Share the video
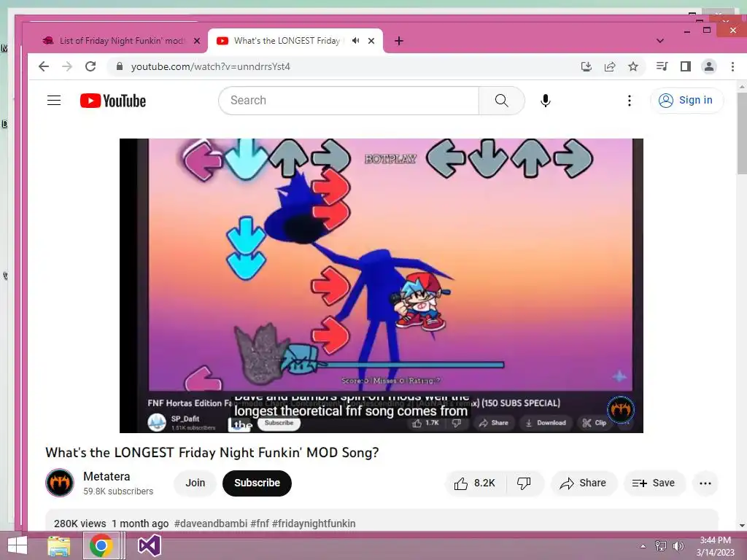Screen dimensions: 747x560 [x=584, y=483]
